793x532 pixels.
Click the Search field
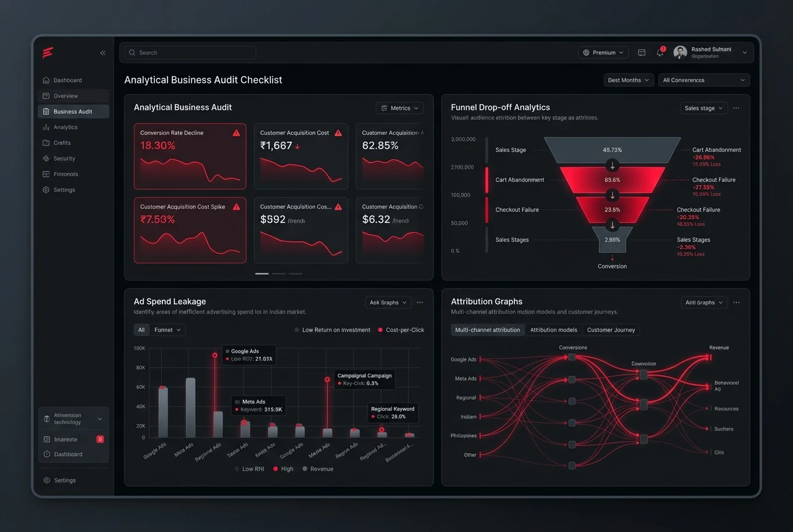tap(190, 53)
